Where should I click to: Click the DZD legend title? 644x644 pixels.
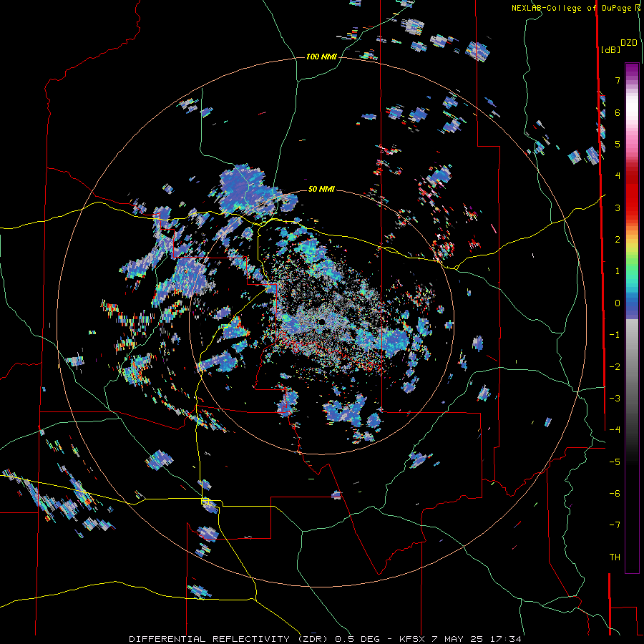click(629, 43)
